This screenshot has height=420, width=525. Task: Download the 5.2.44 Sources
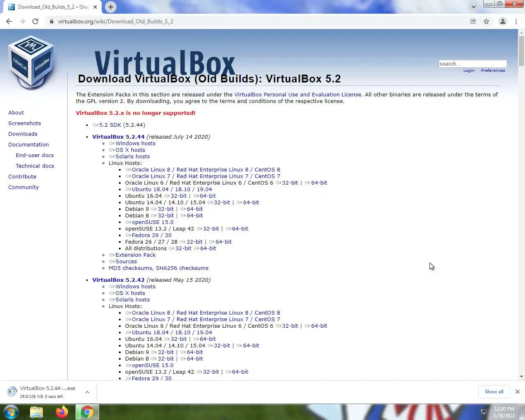click(123, 262)
